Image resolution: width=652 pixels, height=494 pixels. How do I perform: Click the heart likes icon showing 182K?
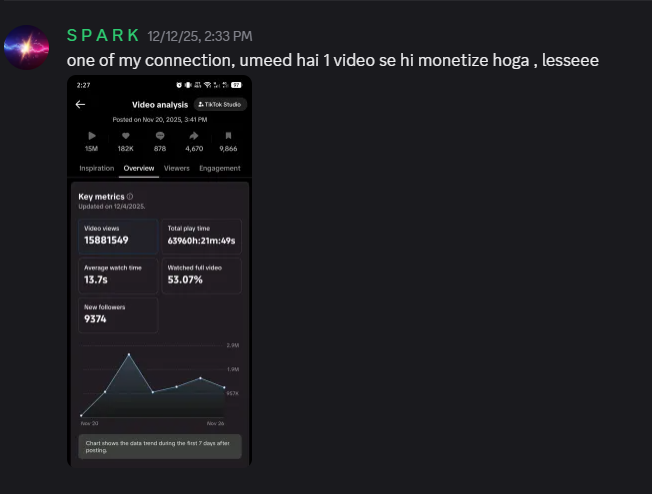pos(126,136)
